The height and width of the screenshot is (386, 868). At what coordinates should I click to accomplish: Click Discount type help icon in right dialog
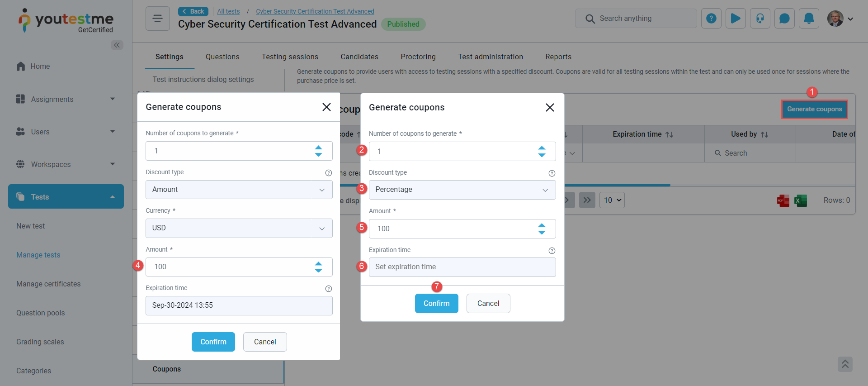[x=552, y=173]
